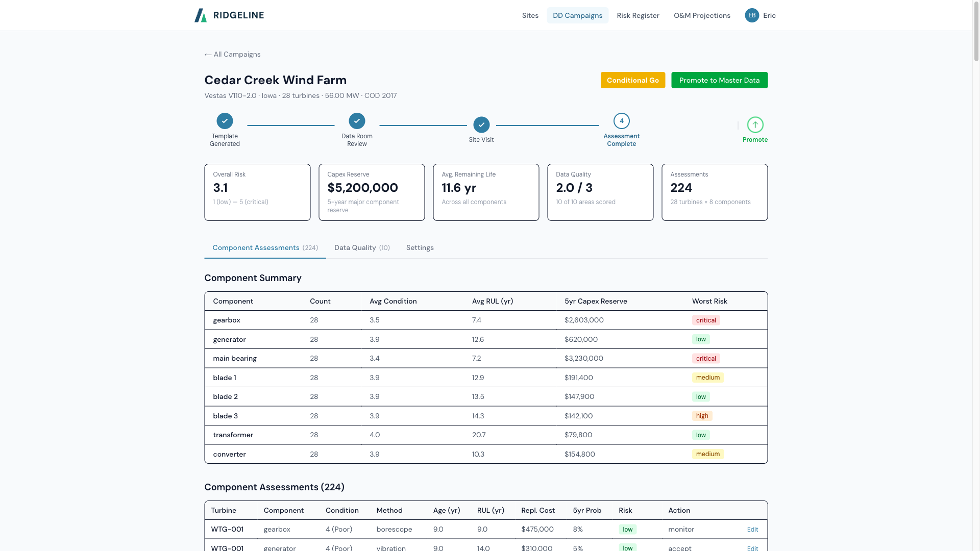This screenshot has height=551, width=980.
Task: Open Eric's EB avatar
Action: (x=751, y=15)
